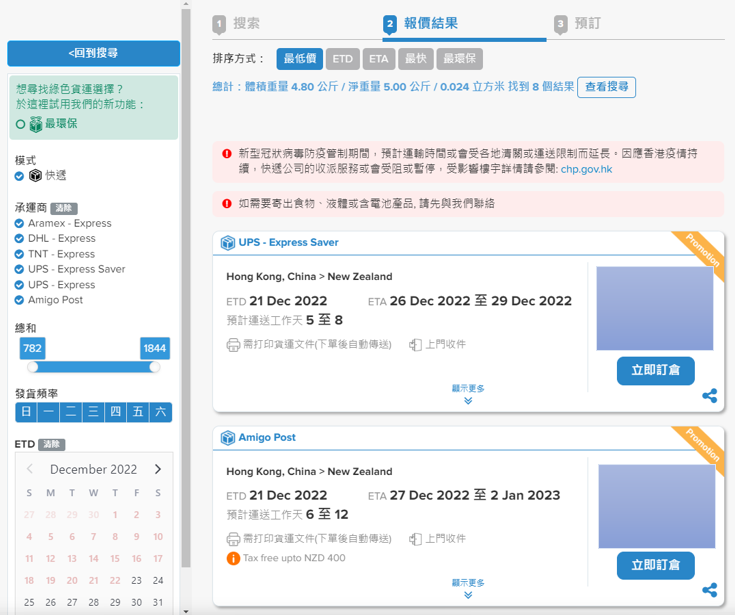Toggle Friday 五 shipping frequency
The width and height of the screenshot is (735, 615).
click(x=138, y=412)
